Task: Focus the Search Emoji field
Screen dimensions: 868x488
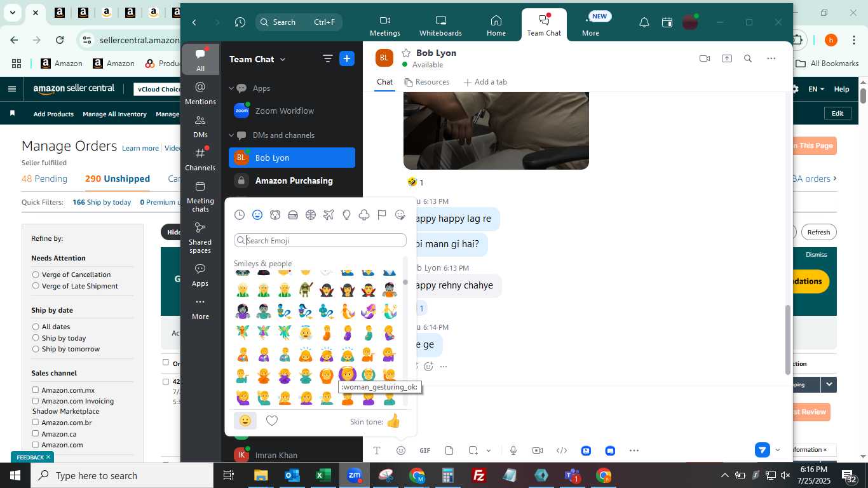Action: 320,240
